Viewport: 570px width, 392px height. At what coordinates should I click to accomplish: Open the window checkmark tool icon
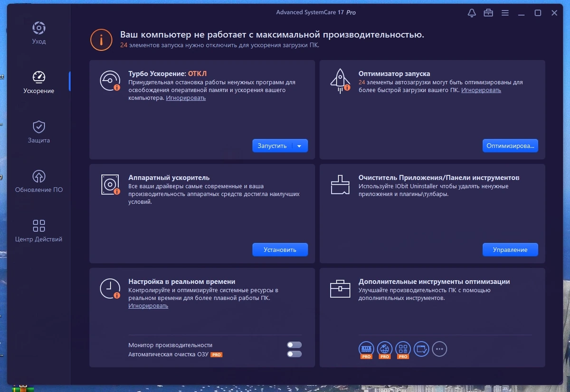pos(421,349)
